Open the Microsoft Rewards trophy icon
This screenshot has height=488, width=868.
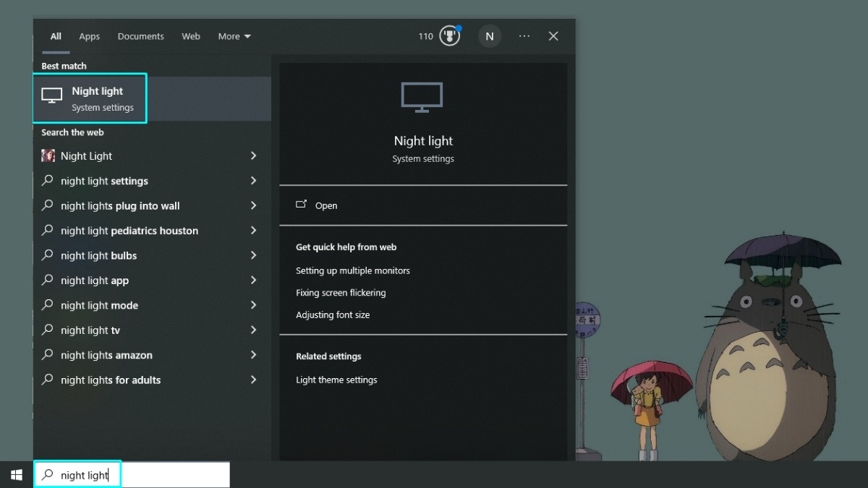(449, 36)
